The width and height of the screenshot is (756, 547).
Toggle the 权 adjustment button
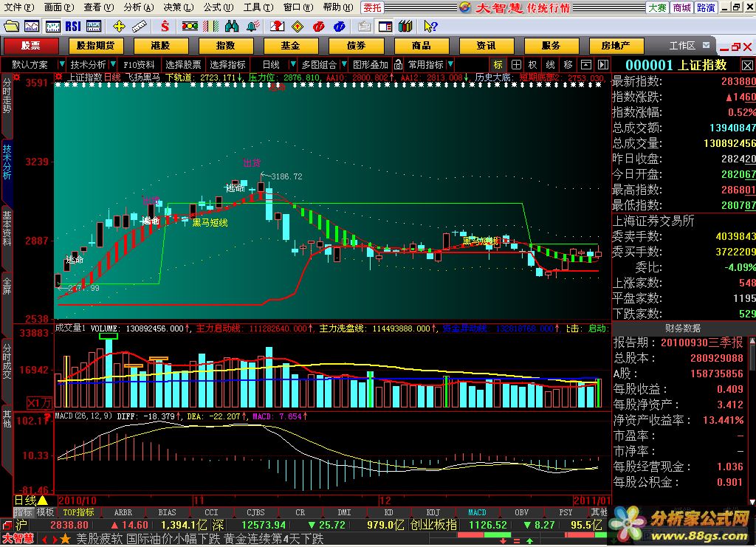pos(533,64)
